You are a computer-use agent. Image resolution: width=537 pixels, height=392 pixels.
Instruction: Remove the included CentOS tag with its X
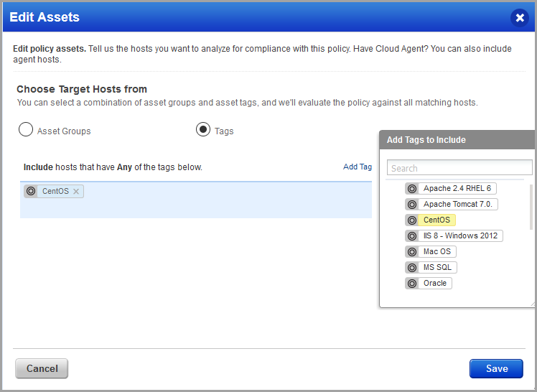pyautogui.click(x=76, y=192)
